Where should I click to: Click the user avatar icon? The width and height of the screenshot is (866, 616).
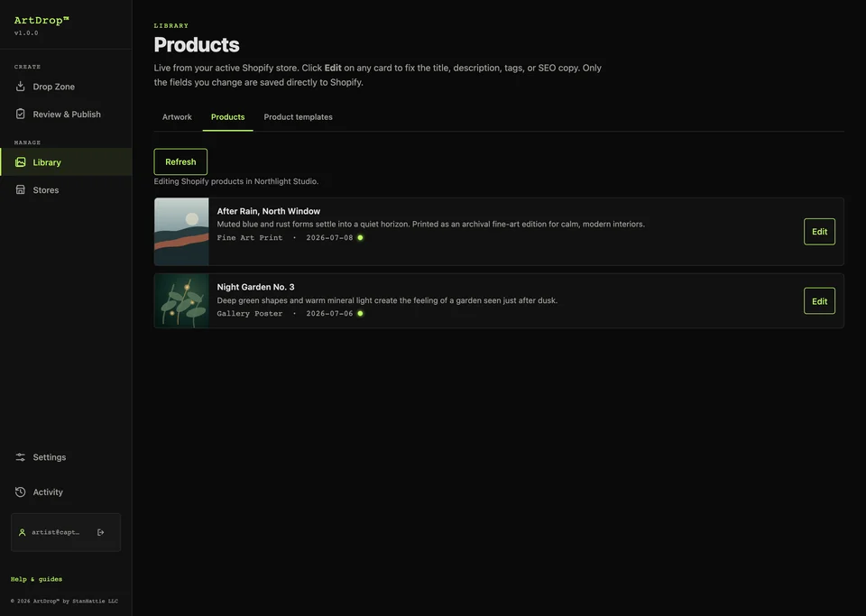tap(22, 532)
